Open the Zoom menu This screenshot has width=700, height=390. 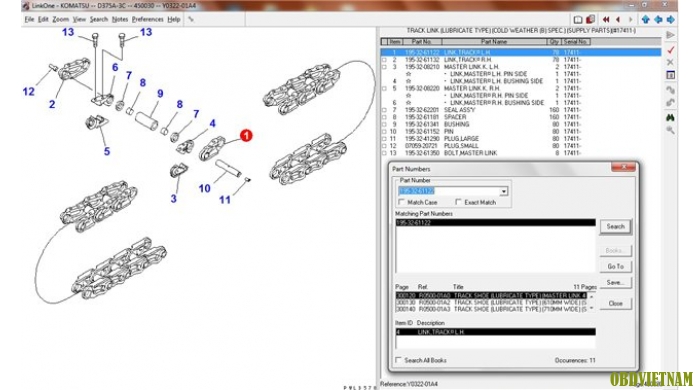pyautogui.click(x=60, y=20)
